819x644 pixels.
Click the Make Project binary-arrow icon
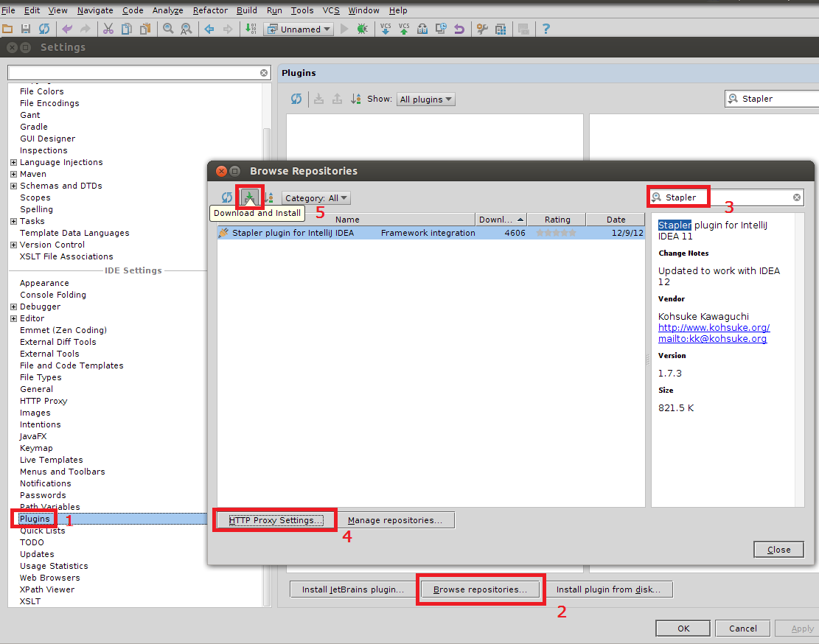(251, 29)
